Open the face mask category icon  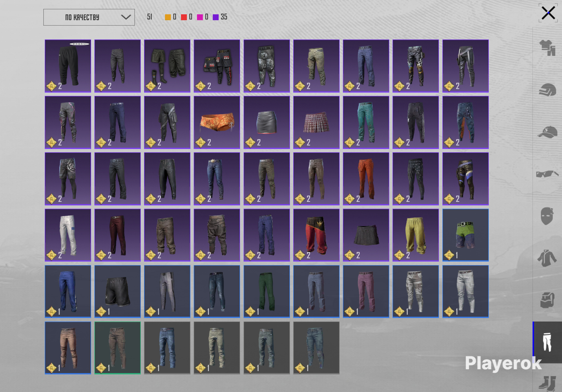tap(547, 216)
